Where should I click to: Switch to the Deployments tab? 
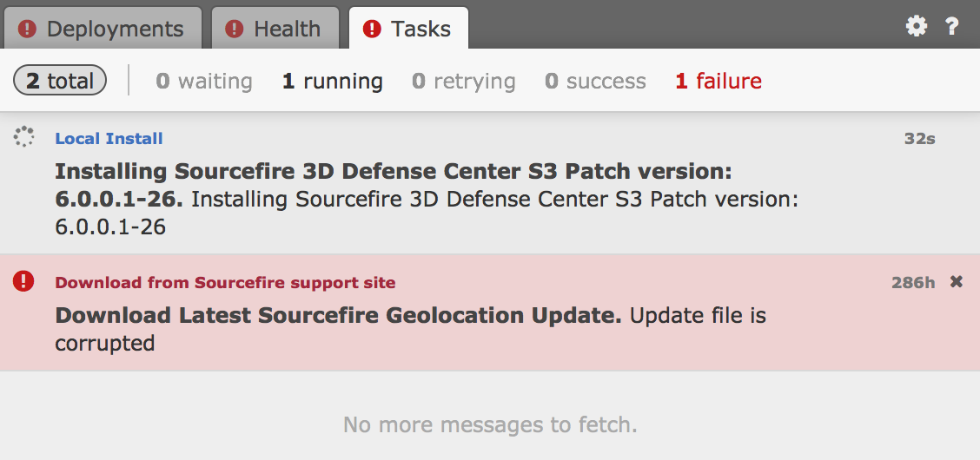point(115,29)
